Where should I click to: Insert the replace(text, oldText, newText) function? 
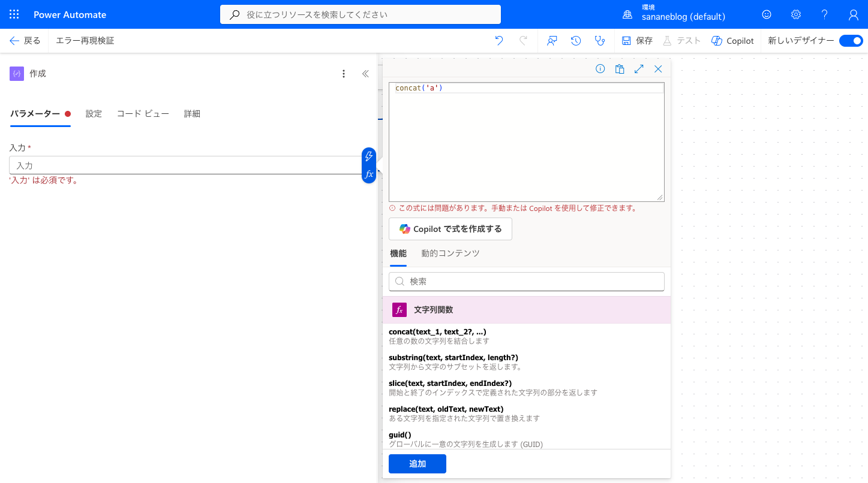click(527, 413)
